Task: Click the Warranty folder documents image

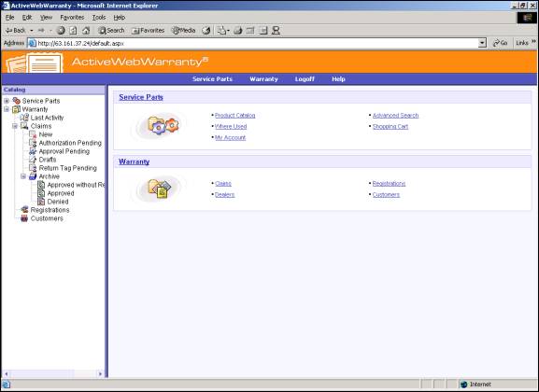Action: [x=159, y=189]
